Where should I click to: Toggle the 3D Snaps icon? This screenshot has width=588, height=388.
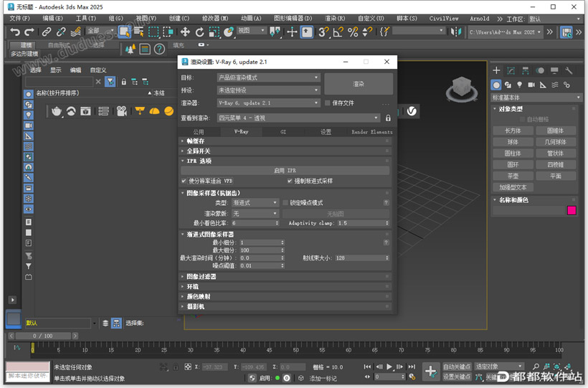tap(323, 32)
